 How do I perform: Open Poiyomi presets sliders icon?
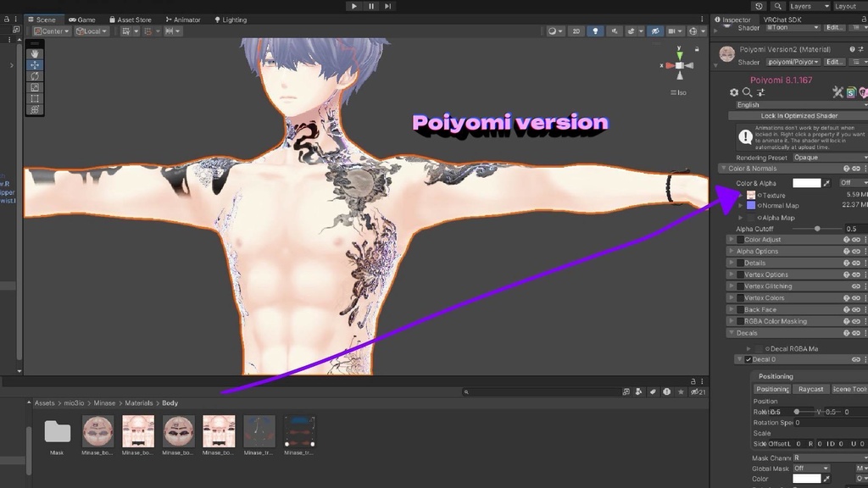(760, 92)
